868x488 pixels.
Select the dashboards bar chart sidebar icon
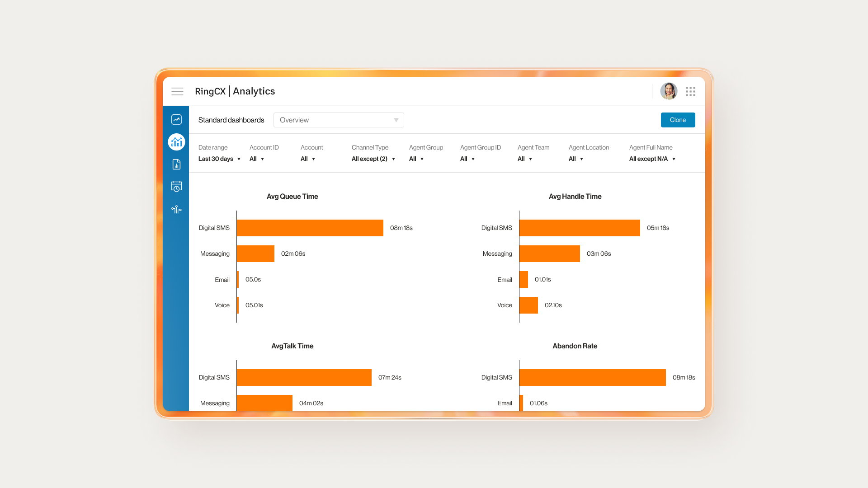(176, 142)
